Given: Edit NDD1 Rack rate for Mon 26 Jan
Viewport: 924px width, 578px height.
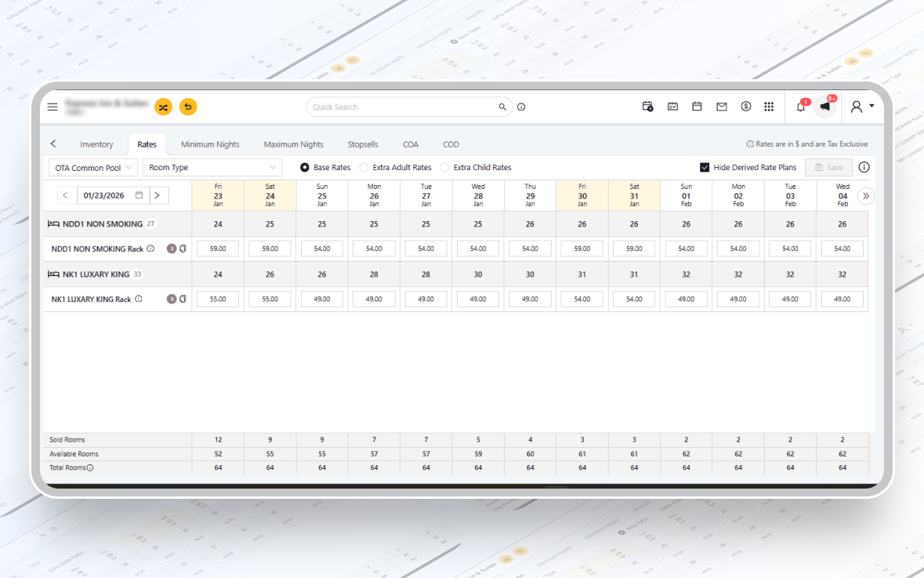Looking at the screenshot, I should (x=374, y=249).
